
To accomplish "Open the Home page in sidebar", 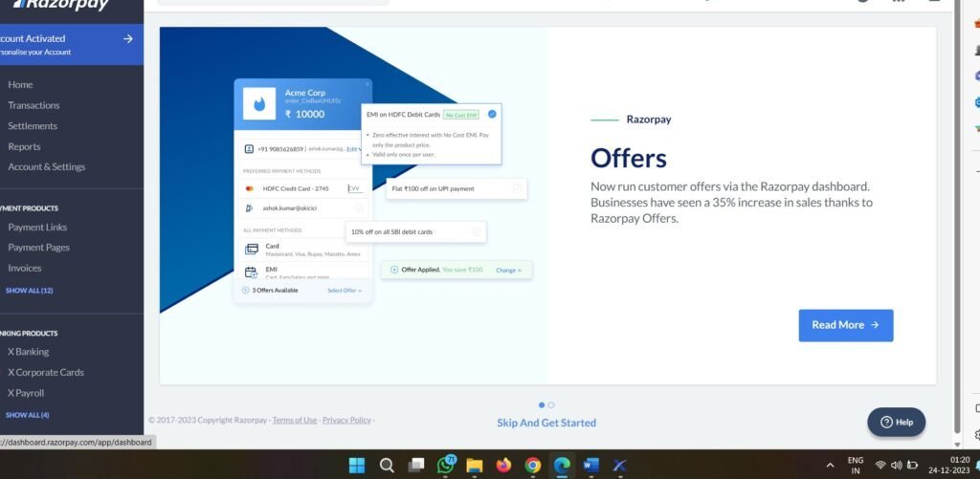I will click(20, 84).
